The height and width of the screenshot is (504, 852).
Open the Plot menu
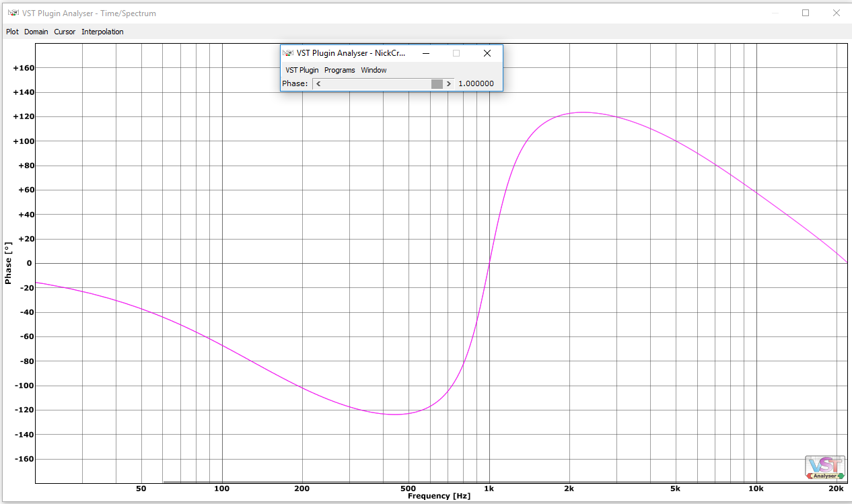coord(12,32)
